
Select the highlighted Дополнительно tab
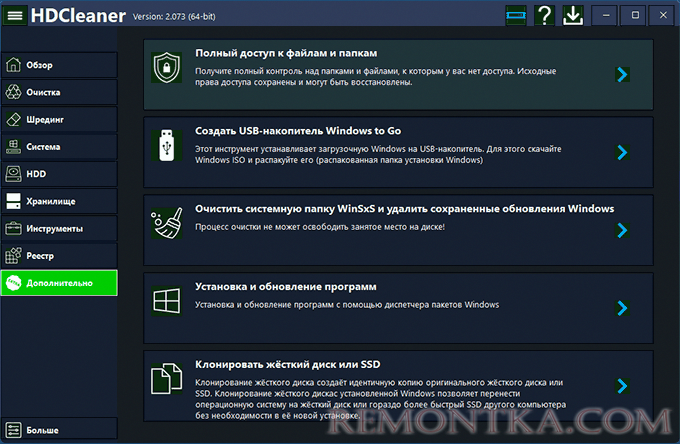click(x=59, y=283)
